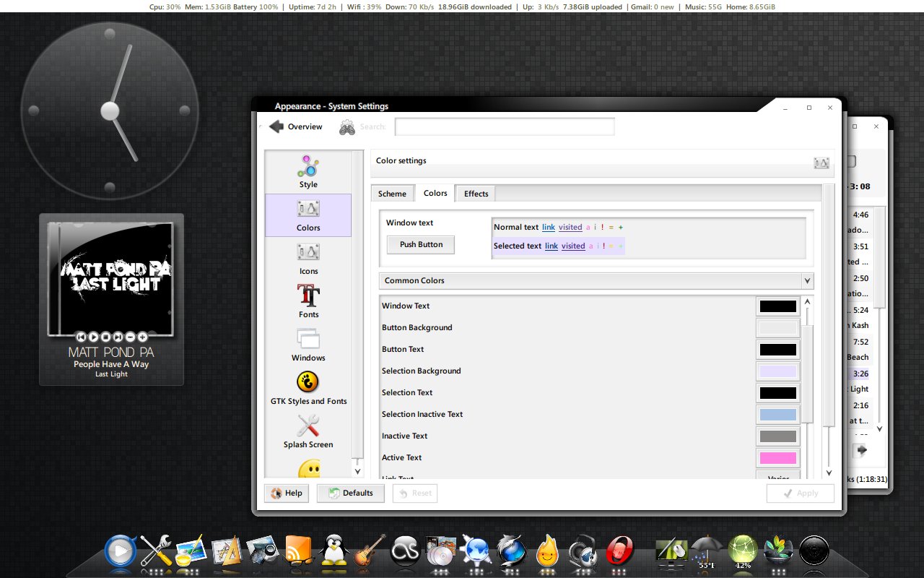This screenshot has height=578, width=924.
Task: Switch to the Colors tab
Action: coord(435,193)
